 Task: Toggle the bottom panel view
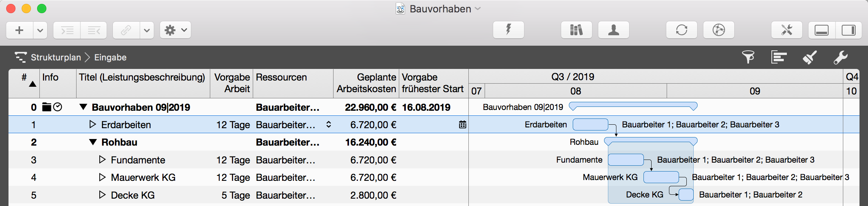click(822, 30)
